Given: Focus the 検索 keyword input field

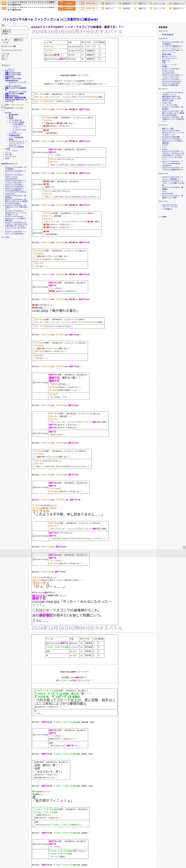Looking at the screenshot, I should (x=14, y=28).
